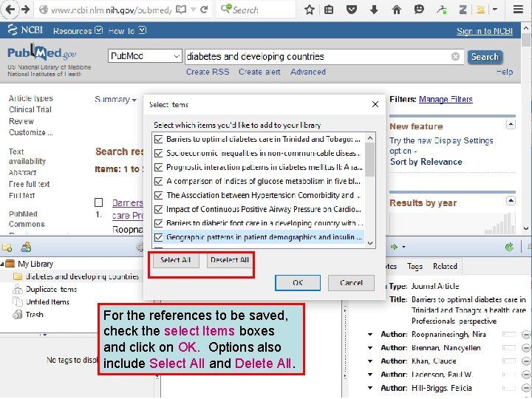
Task: Remove author Roopnarinesingh with the minus icon
Action: (x=525, y=335)
